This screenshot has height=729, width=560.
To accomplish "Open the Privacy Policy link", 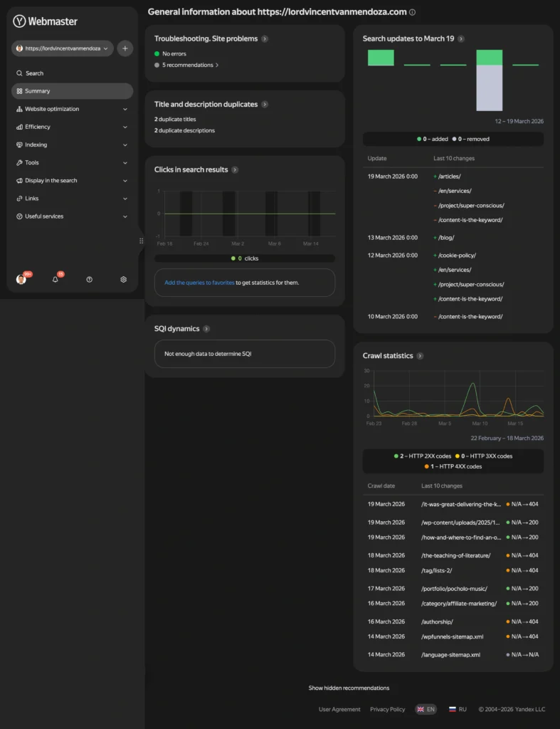I will click(388, 710).
